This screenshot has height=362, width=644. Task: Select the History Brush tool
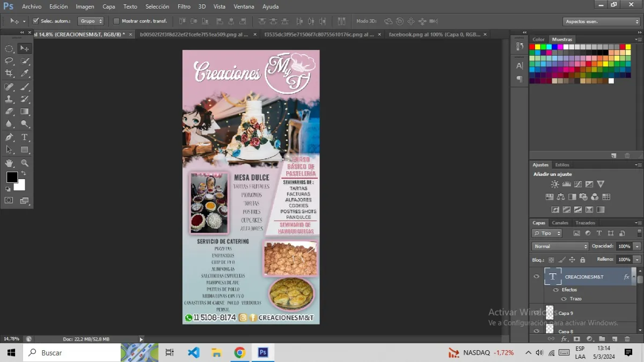[24, 99]
